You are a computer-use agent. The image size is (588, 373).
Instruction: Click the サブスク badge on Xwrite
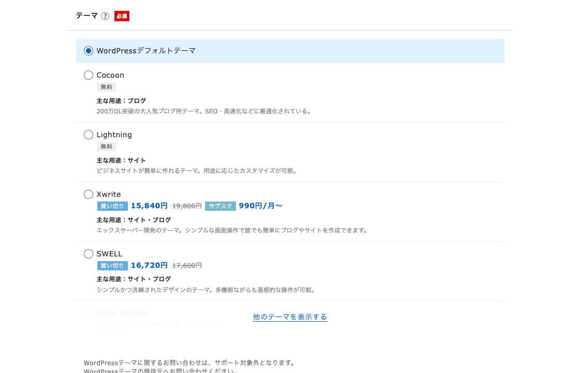pos(220,206)
